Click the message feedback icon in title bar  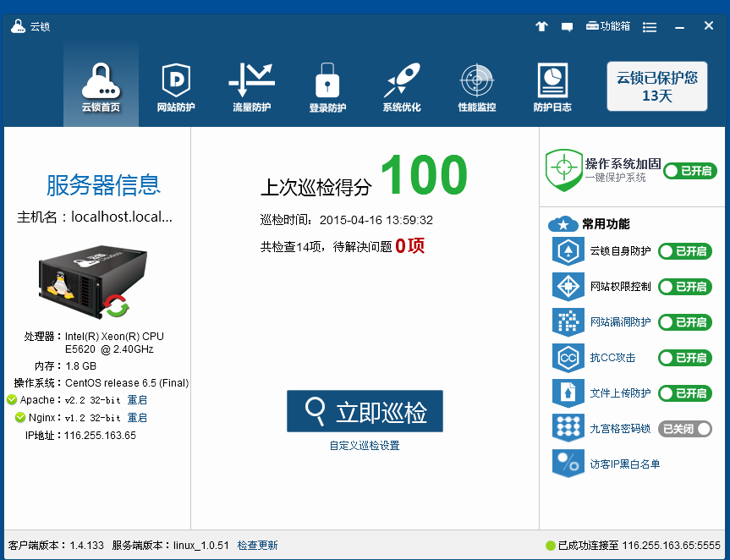coord(567,26)
